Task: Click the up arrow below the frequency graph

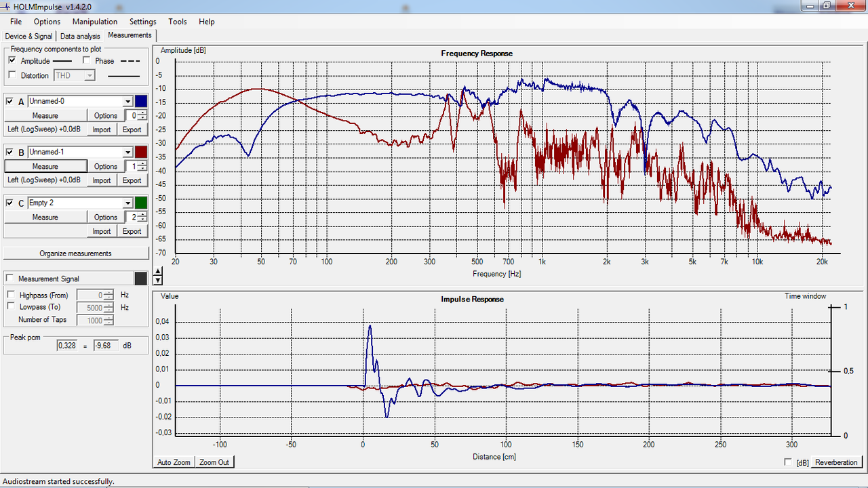Action: 158,272
